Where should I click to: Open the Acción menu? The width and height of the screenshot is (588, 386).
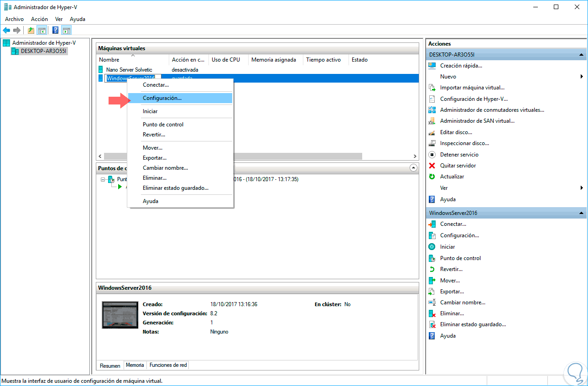39,19
